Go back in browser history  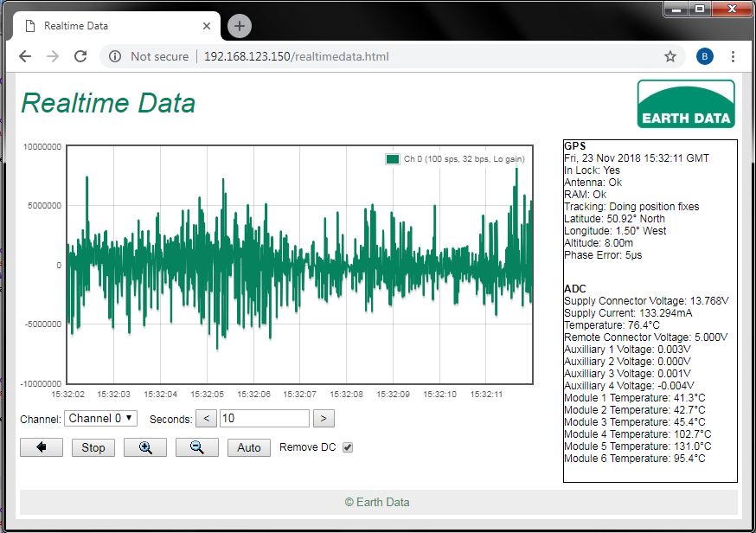(25, 56)
